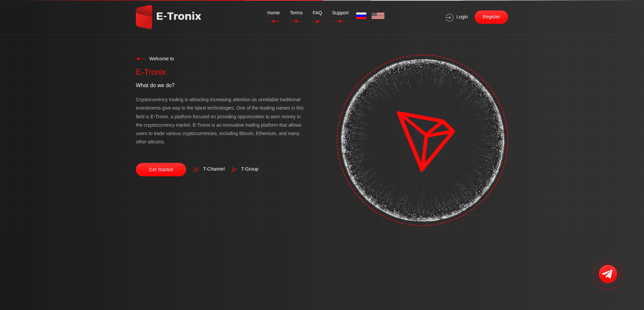Click the T-Channel red arrow icon

[196, 170]
